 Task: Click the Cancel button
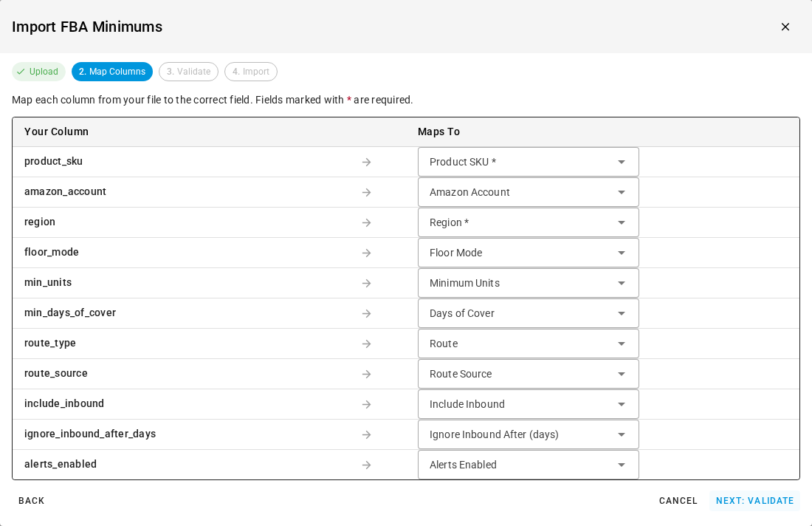click(678, 501)
